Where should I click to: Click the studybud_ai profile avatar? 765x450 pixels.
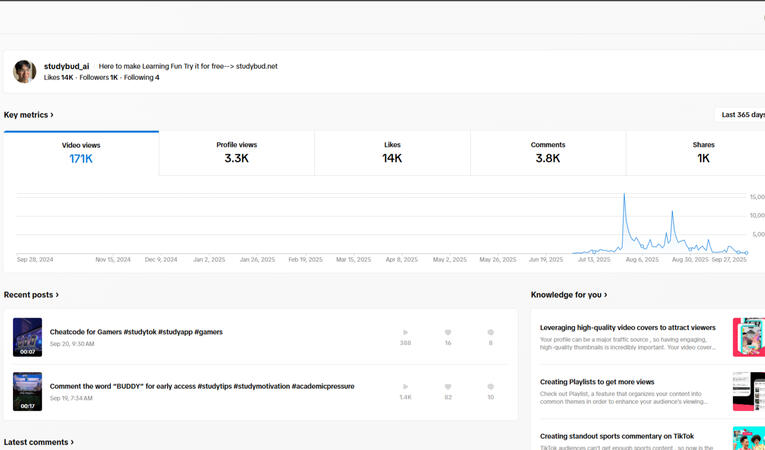click(x=24, y=71)
